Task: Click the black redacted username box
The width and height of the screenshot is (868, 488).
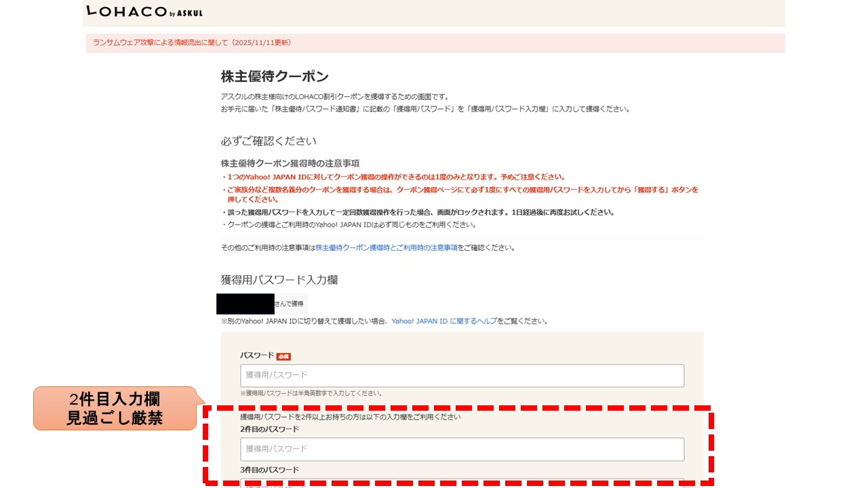Action: pyautogui.click(x=245, y=304)
